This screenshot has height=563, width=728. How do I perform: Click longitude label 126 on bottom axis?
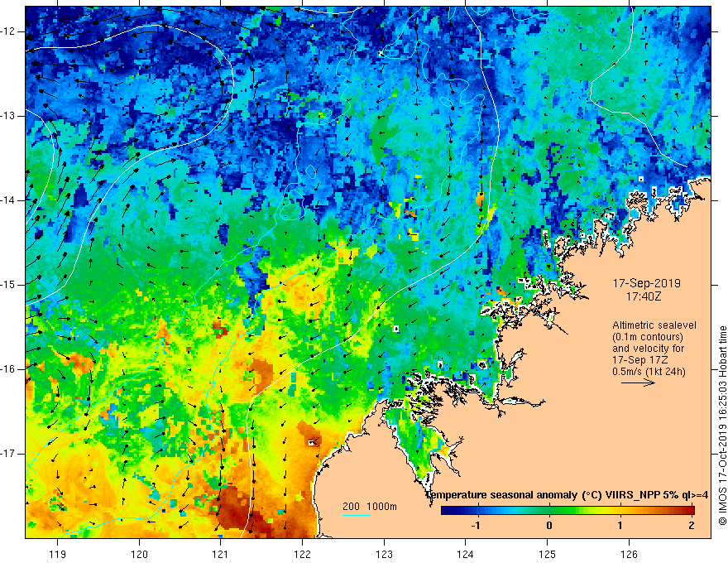629,554
